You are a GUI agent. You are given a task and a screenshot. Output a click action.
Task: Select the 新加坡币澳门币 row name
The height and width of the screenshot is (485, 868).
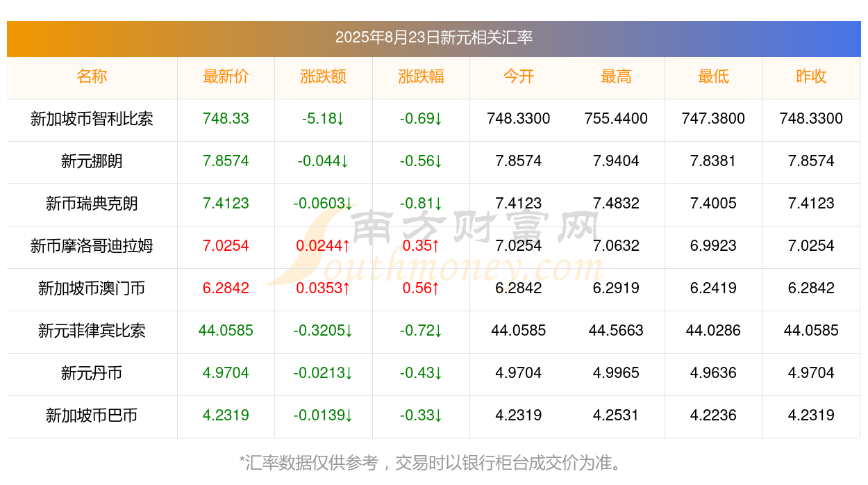(x=92, y=288)
